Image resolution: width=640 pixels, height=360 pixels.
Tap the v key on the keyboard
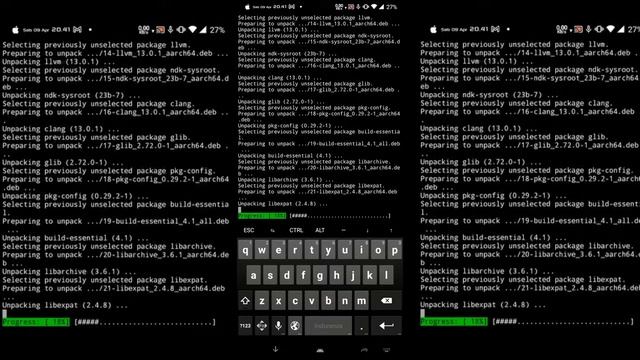tap(311, 301)
